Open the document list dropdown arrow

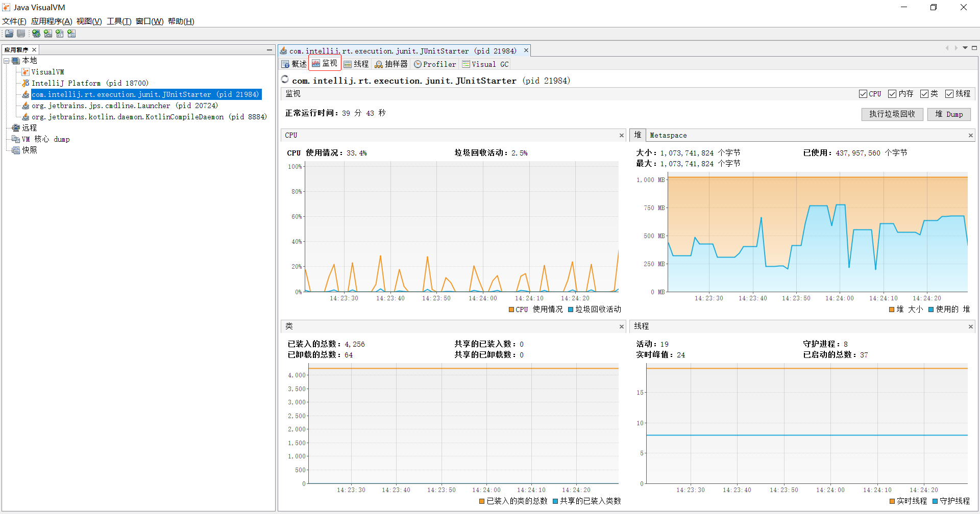tap(965, 48)
